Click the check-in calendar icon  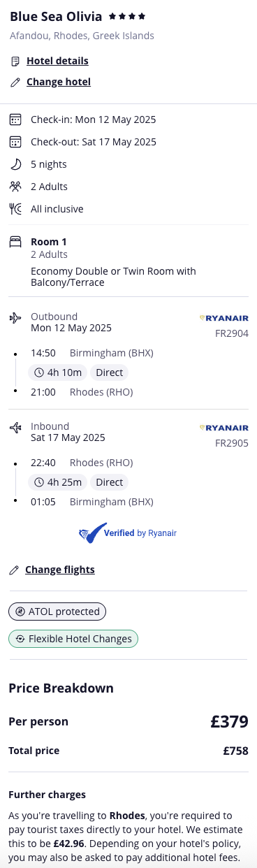15,120
